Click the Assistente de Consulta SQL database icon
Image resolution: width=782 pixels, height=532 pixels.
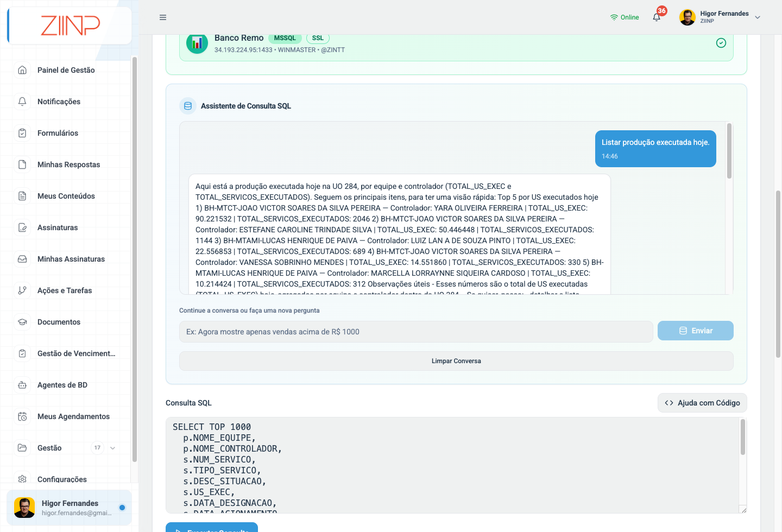coord(188,106)
